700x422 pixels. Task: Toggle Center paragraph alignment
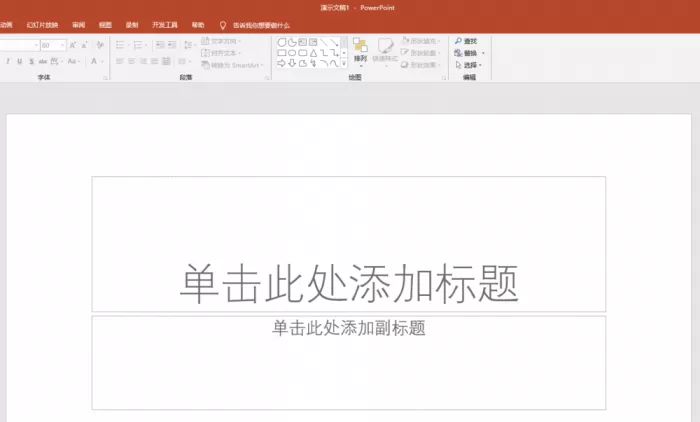point(131,61)
